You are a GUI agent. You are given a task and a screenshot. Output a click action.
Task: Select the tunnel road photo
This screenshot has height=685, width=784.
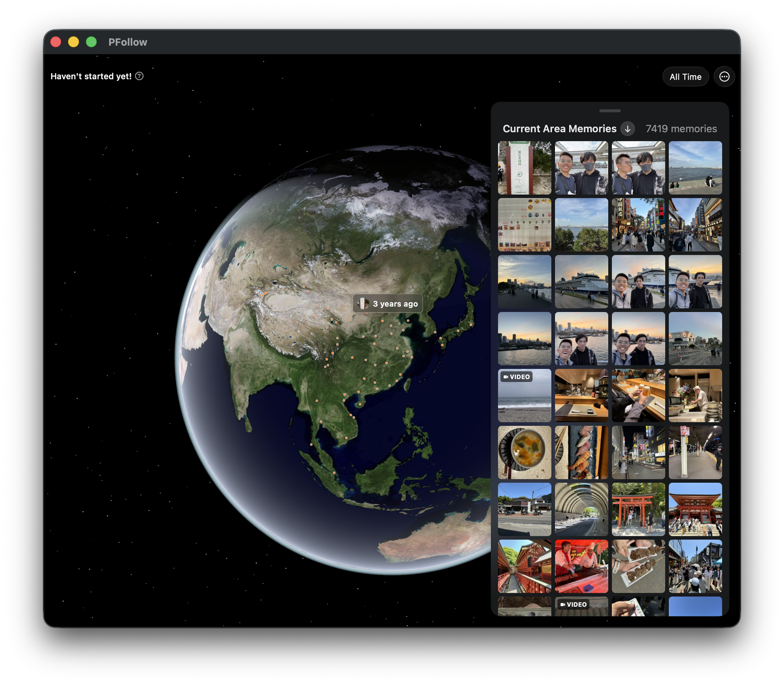tap(581, 509)
